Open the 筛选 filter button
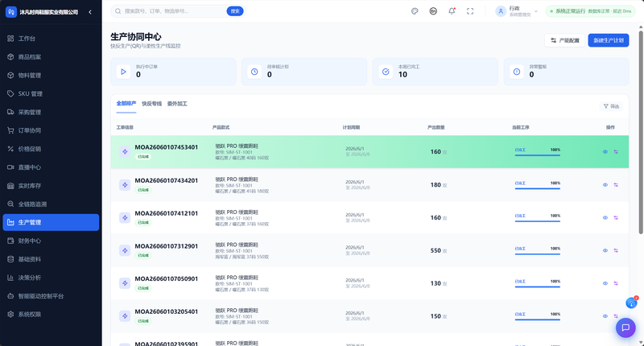The width and height of the screenshot is (644, 346). [x=611, y=106]
